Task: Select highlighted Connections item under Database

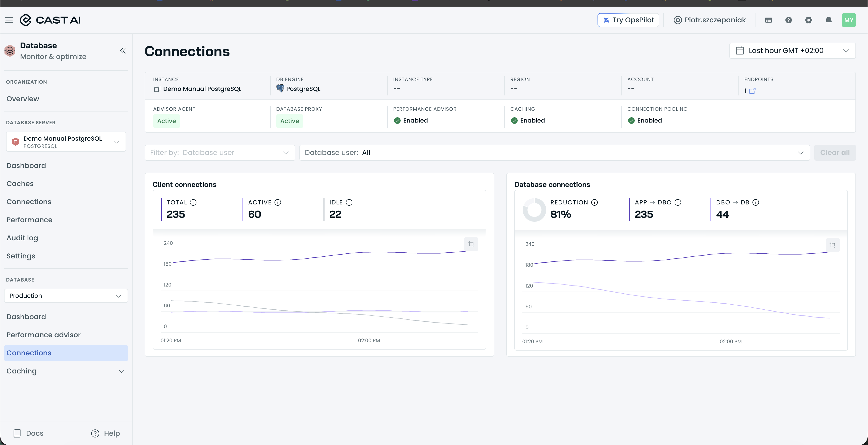Action: coord(66,353)
